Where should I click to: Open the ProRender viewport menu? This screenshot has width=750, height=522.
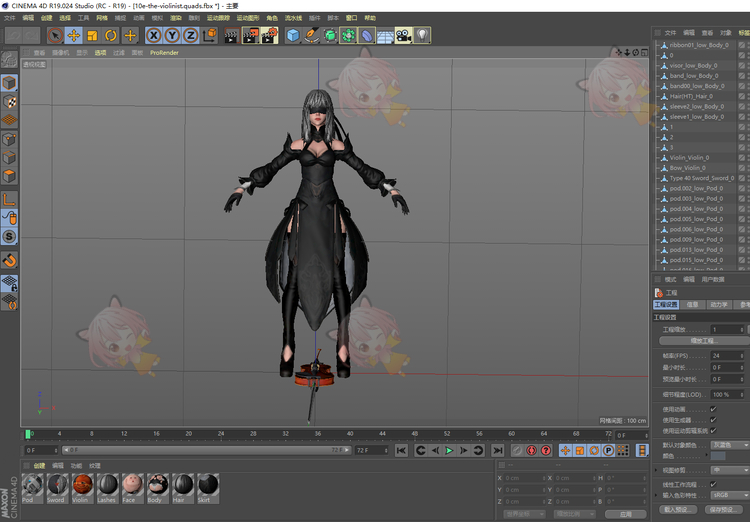[x=164, y=53]
